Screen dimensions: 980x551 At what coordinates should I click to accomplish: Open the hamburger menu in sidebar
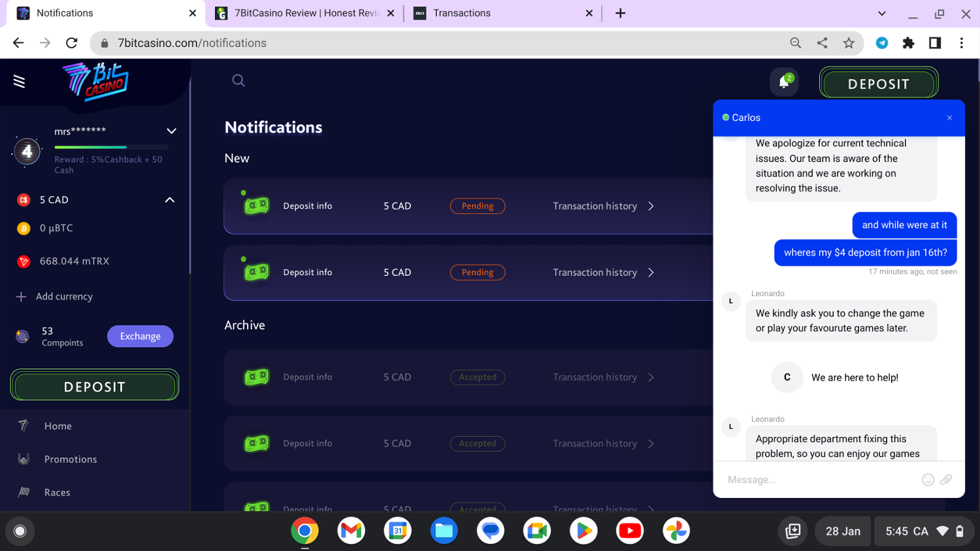[19, 82]
